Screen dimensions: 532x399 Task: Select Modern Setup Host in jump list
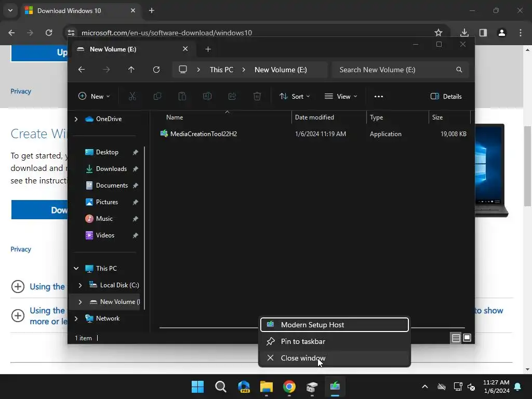pos(335,325)
